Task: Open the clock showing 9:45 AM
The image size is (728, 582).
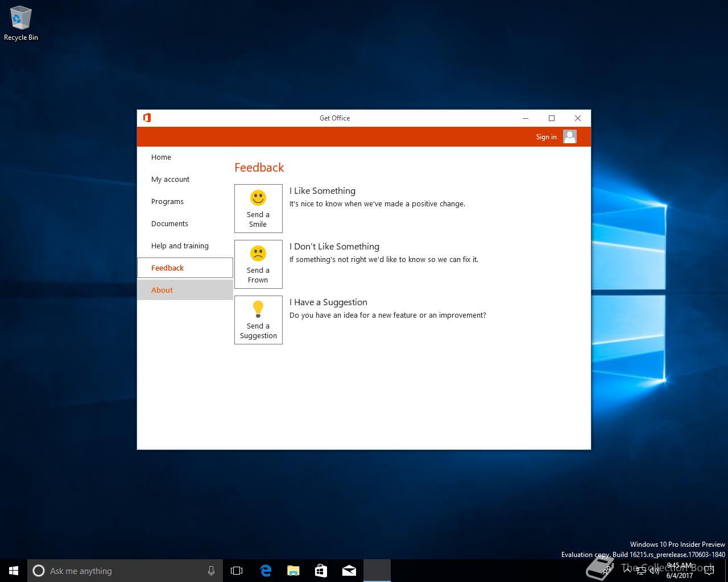Action: point(680,571)
